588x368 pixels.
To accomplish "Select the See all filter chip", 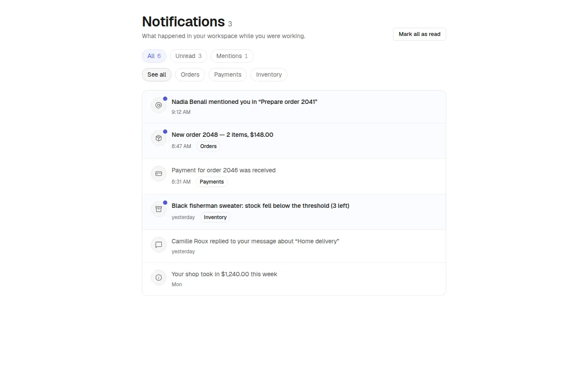I will [x=157, y=74].
